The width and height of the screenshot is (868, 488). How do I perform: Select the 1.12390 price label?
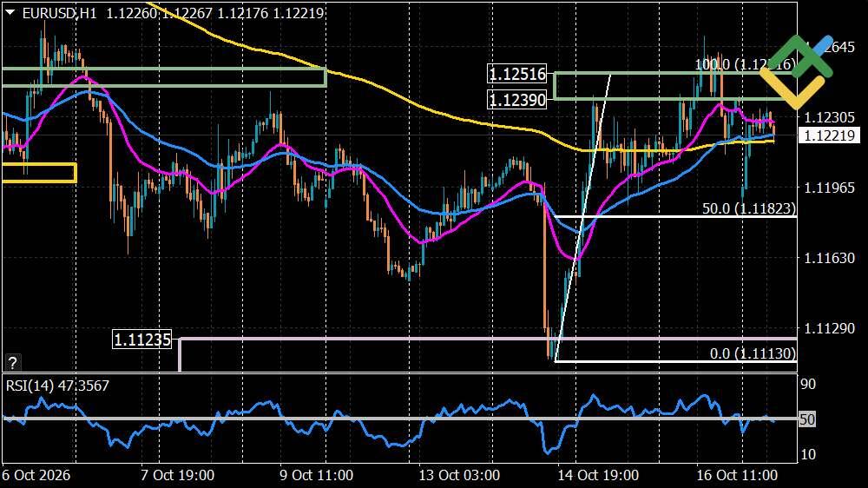(517, 100)
